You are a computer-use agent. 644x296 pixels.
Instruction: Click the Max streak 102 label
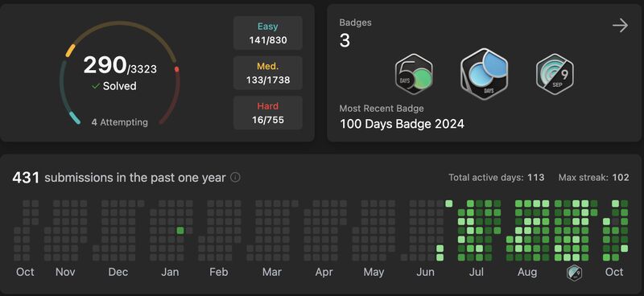(593, 177)
